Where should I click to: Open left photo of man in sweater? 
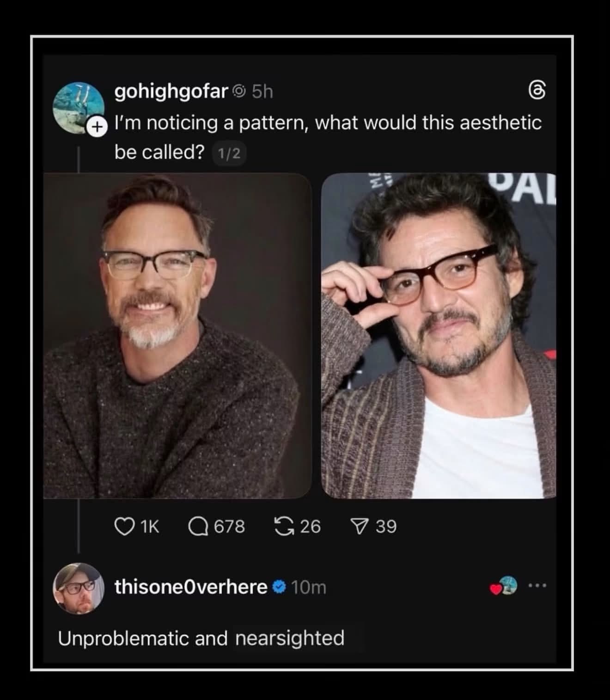pyautogui.click(x=178, y=336)
